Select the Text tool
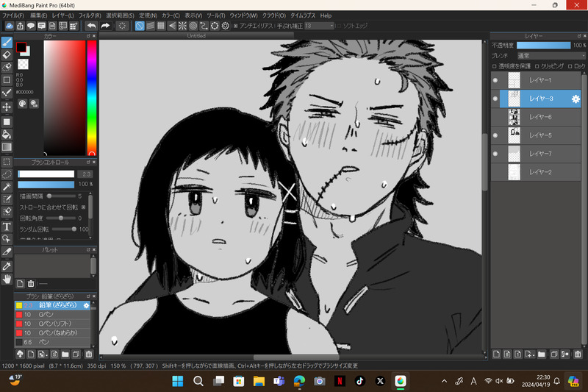The image size is (588, 392). [7, 227]
